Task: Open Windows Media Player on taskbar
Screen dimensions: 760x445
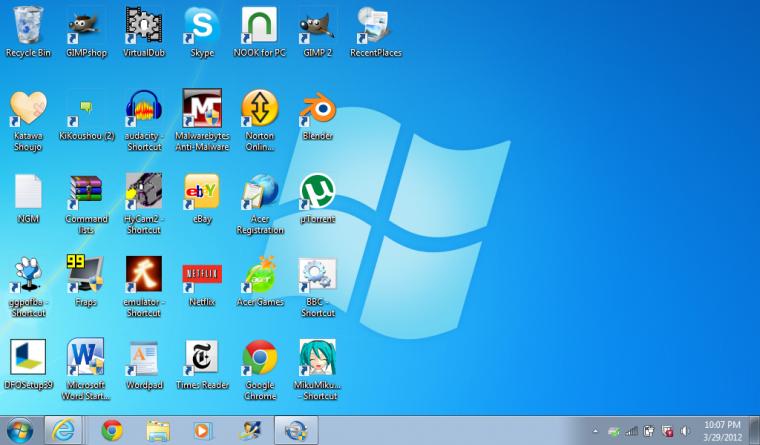Action: (203, 430)
